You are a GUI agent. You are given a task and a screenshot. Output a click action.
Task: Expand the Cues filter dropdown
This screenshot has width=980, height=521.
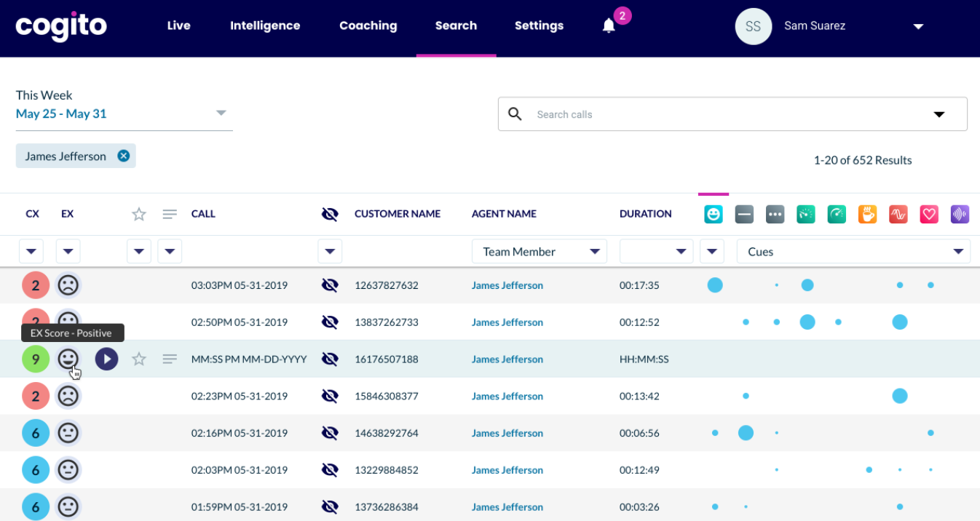(x=853, y=252)
